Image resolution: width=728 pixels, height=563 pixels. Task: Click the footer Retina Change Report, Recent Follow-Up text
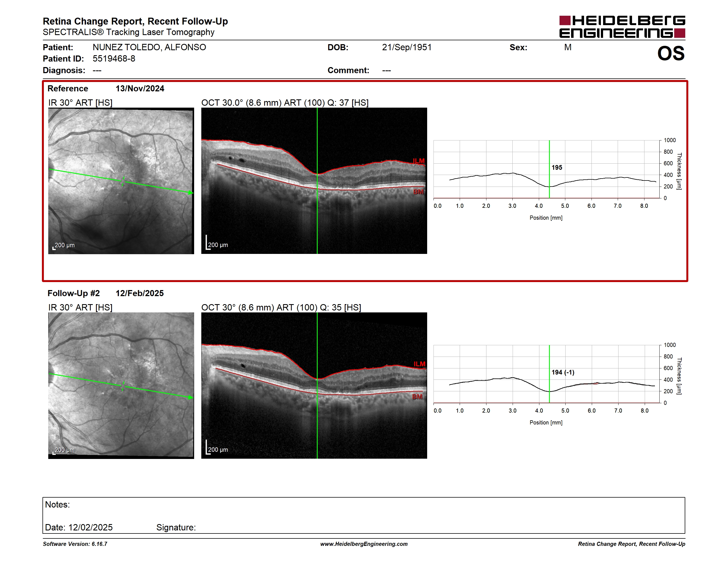tap(632, 544)
